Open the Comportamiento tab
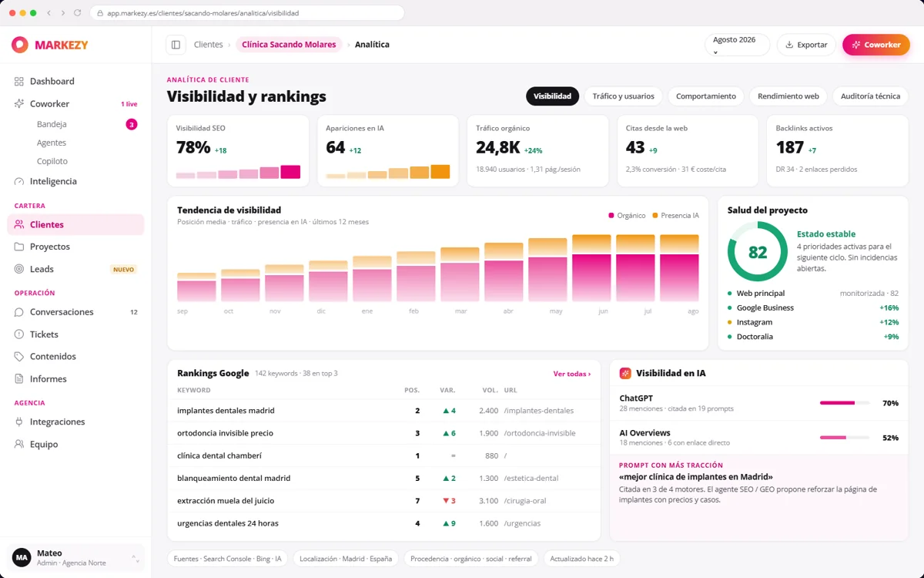The height and width of the screenshot is (578, 924). (705, 96)
